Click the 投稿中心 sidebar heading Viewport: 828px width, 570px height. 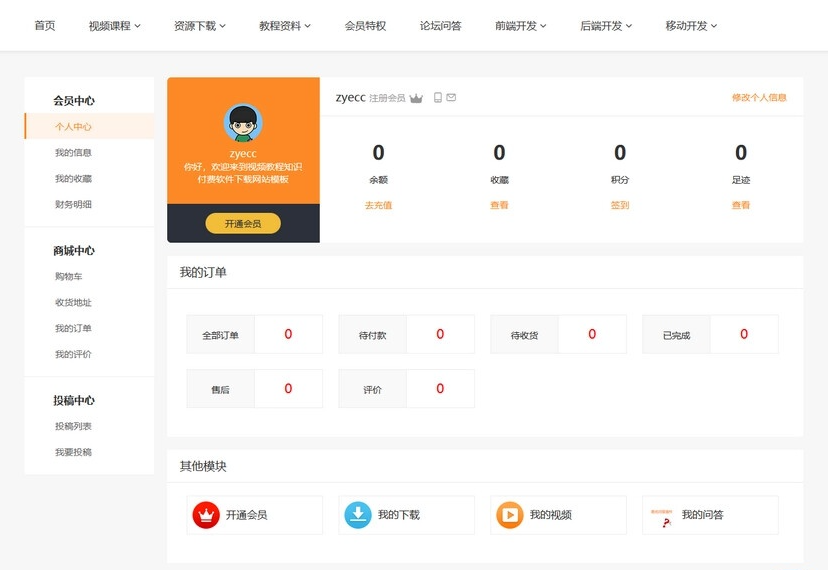click(x=74, y=400)
